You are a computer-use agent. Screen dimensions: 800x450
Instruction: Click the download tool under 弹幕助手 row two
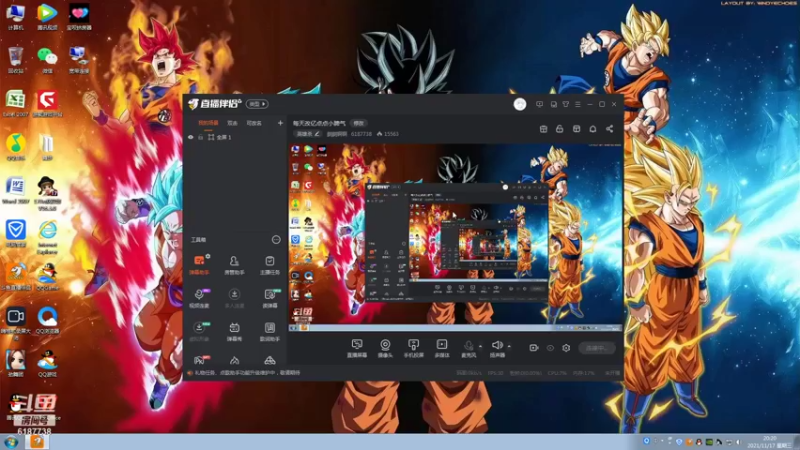(x=199, y=331)
